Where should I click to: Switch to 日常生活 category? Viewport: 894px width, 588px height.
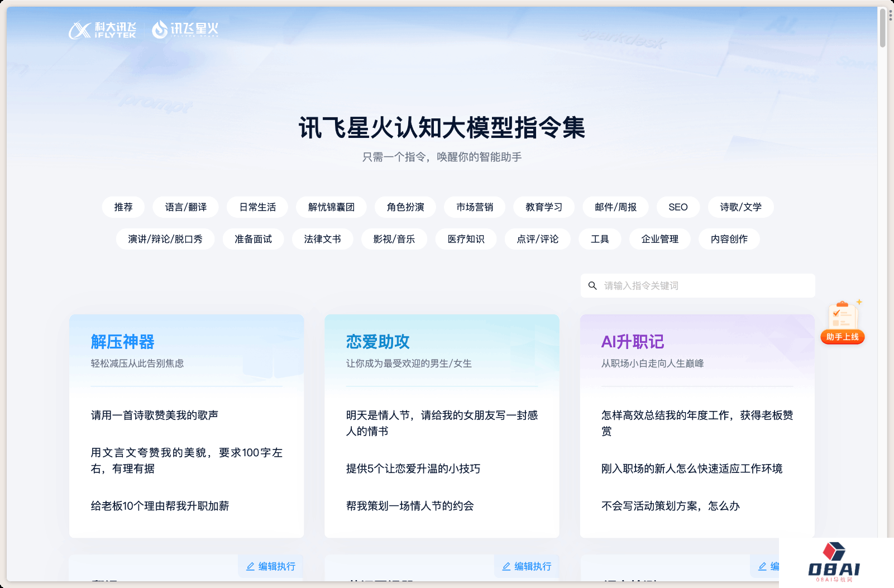(257, 207)
